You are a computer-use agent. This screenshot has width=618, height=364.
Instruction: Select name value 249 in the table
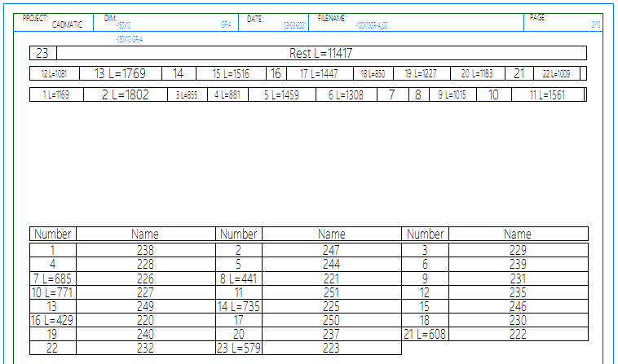click(x=145, y=306)
